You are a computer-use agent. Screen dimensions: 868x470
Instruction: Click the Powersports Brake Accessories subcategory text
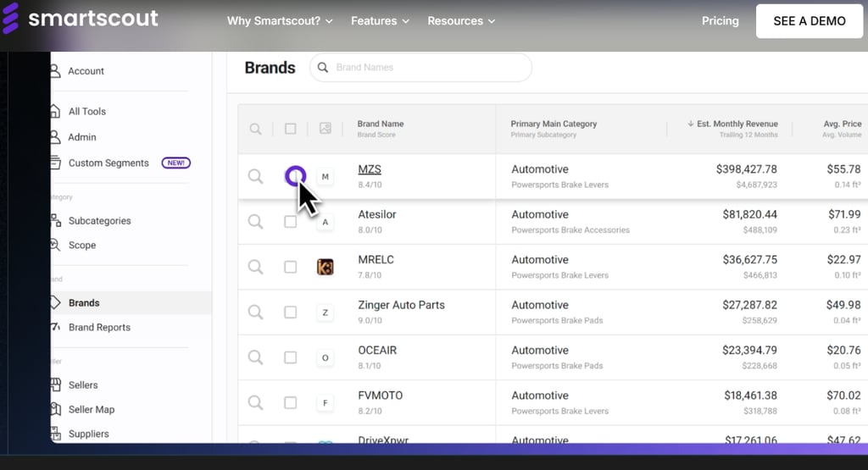point(570,230)
